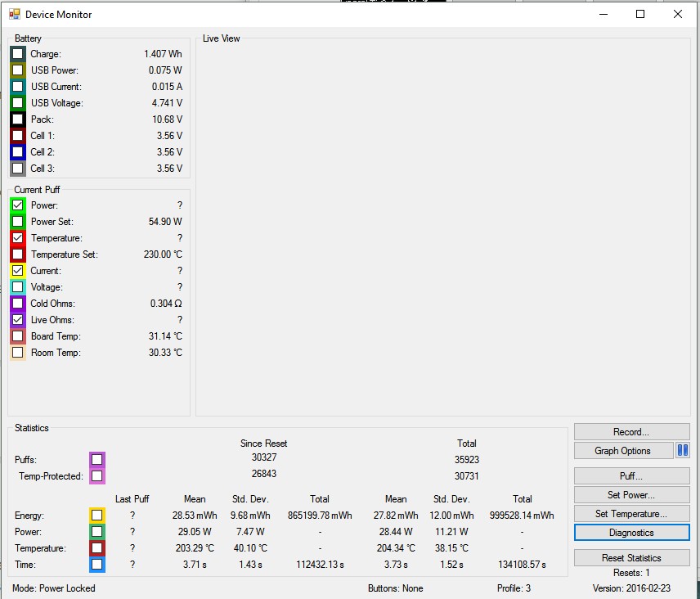Click the Diagnostics button

pos(631,532)
